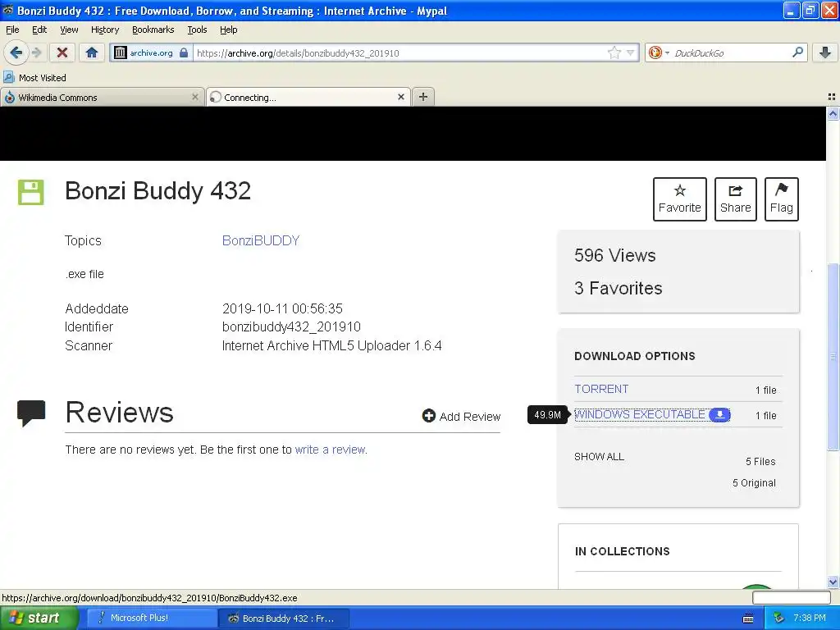The width and height of the screenshot is (840, 630).
Task: Click the green floppy disk software icon
Action: (x=30, y=192)
